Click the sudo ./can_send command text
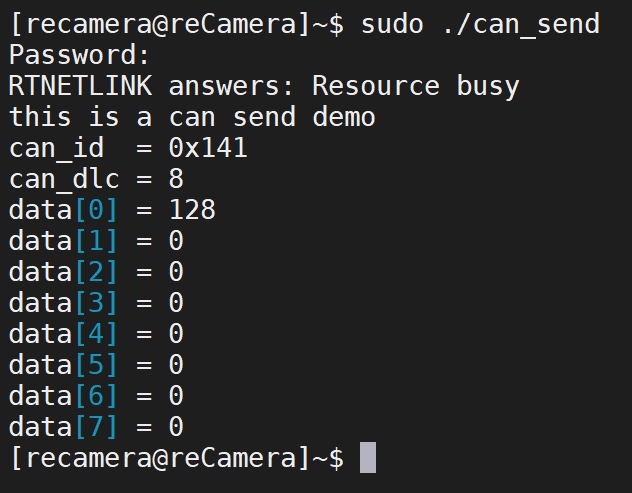 point(480,24)
